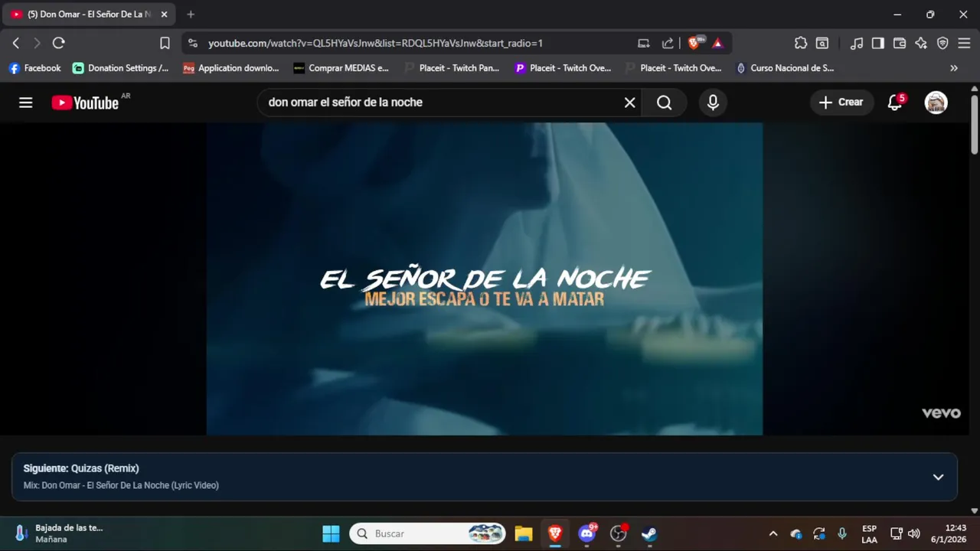Open the Windows Start menu
This screenshot has height=551, width=980.
pyautogui.click(x=331, y=533)
